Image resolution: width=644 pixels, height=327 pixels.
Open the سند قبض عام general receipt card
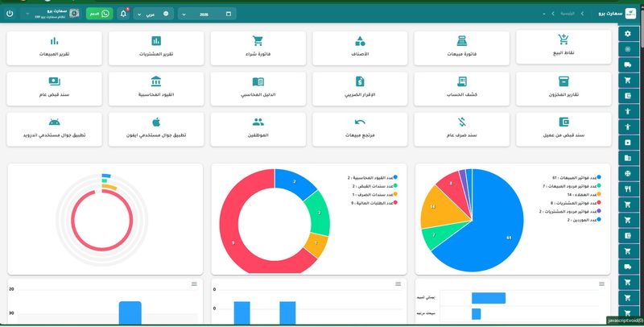(x=54, y=89)
